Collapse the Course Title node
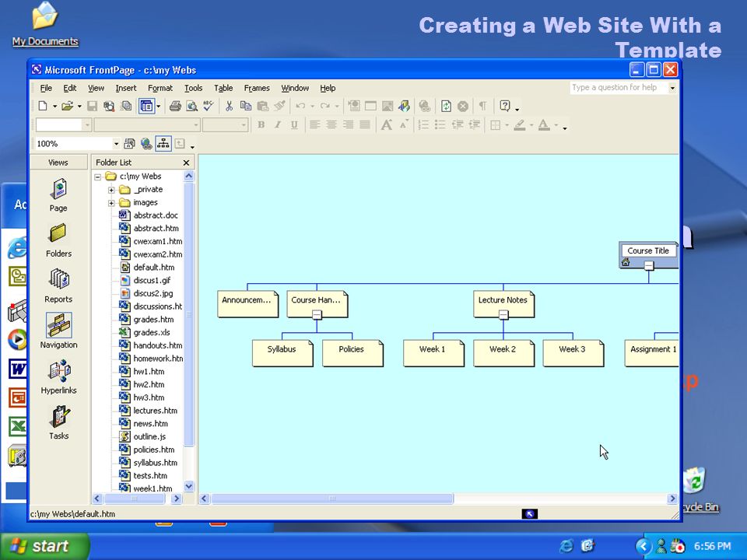 [648, 265]
